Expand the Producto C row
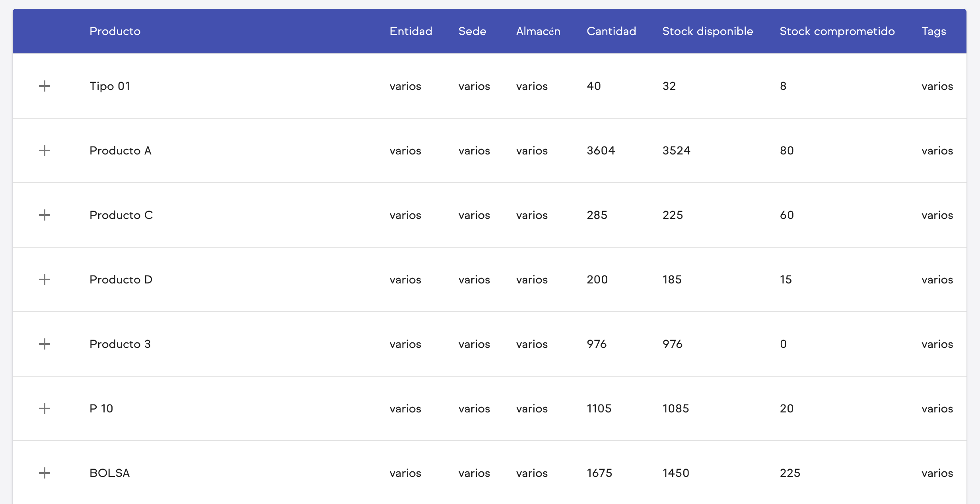The height and width of the screenshot is (504, 980). [x=45, y=215]
